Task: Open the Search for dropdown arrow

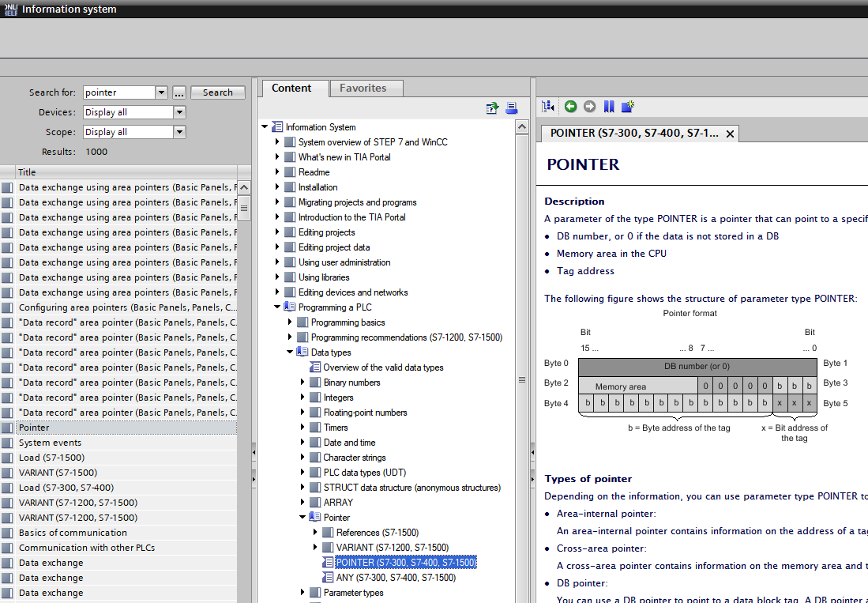Action: (162, 92)
